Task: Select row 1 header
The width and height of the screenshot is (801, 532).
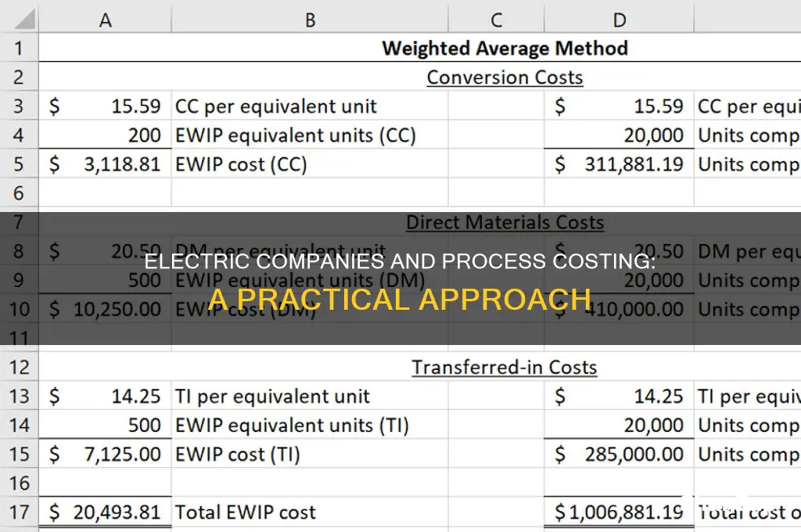Action: 19,48
